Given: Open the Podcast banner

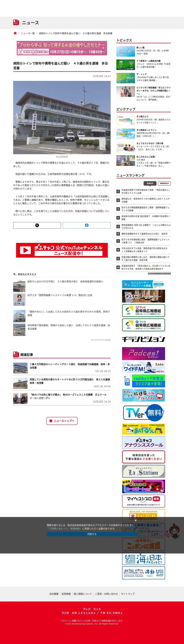Looking at the screenshot, I should point(143,353).
